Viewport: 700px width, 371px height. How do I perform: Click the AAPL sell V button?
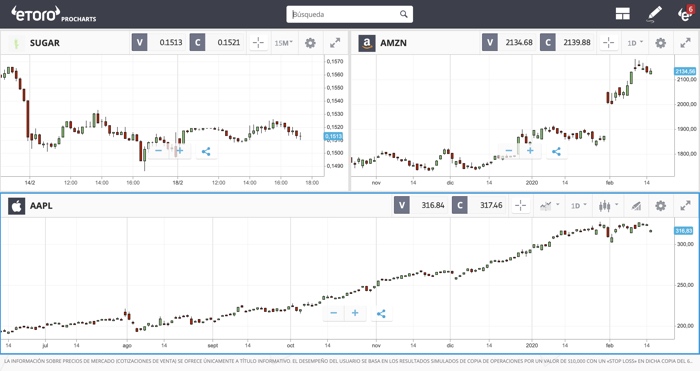(x=402, y=205)
